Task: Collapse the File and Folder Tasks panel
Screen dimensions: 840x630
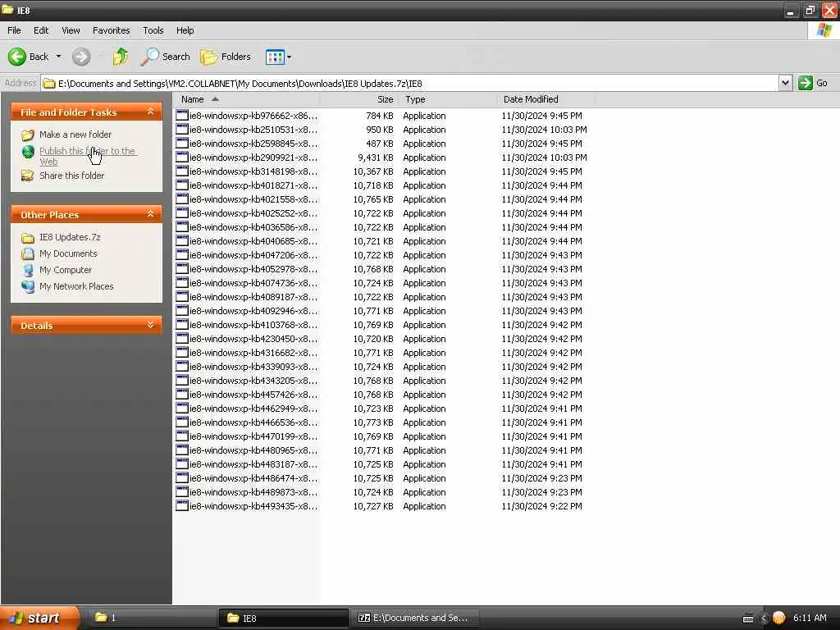Action: click(x=151, y=112)
